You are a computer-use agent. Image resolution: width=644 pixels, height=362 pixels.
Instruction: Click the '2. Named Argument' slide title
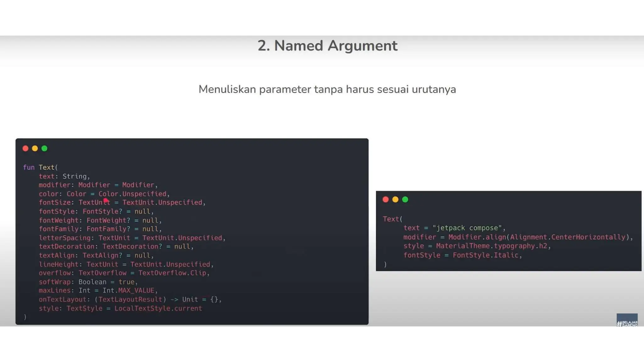(327, 46)
